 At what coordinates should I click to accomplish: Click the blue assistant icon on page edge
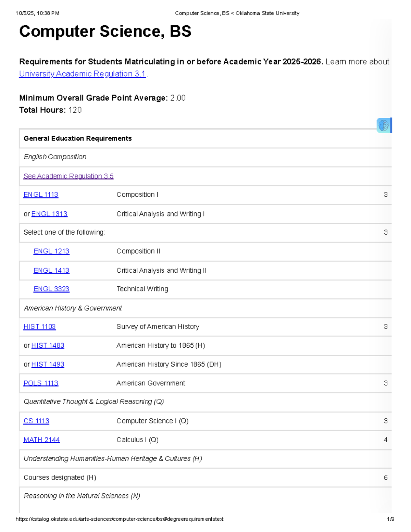[384, 126]
